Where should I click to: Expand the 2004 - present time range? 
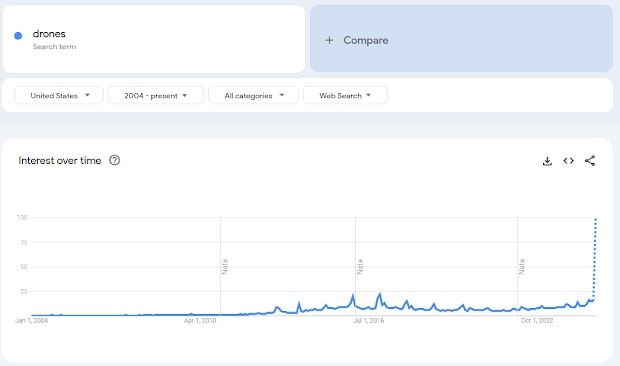[156, 95]
